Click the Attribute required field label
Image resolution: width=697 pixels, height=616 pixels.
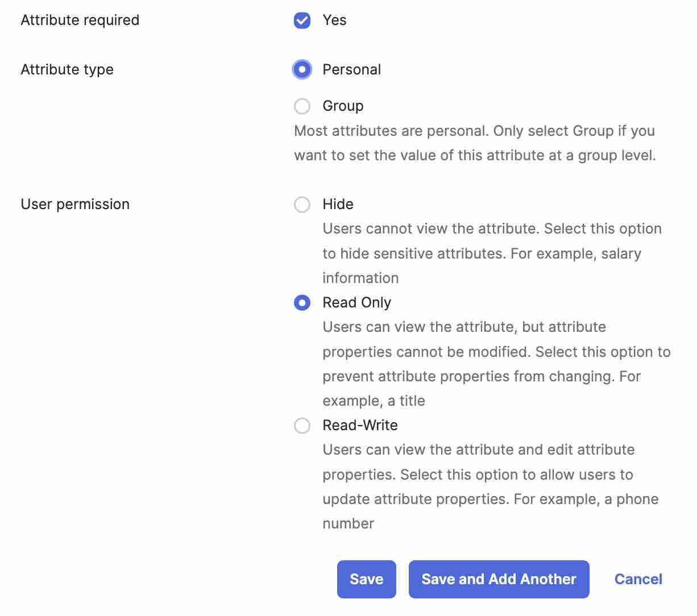[x=80, y=20]
